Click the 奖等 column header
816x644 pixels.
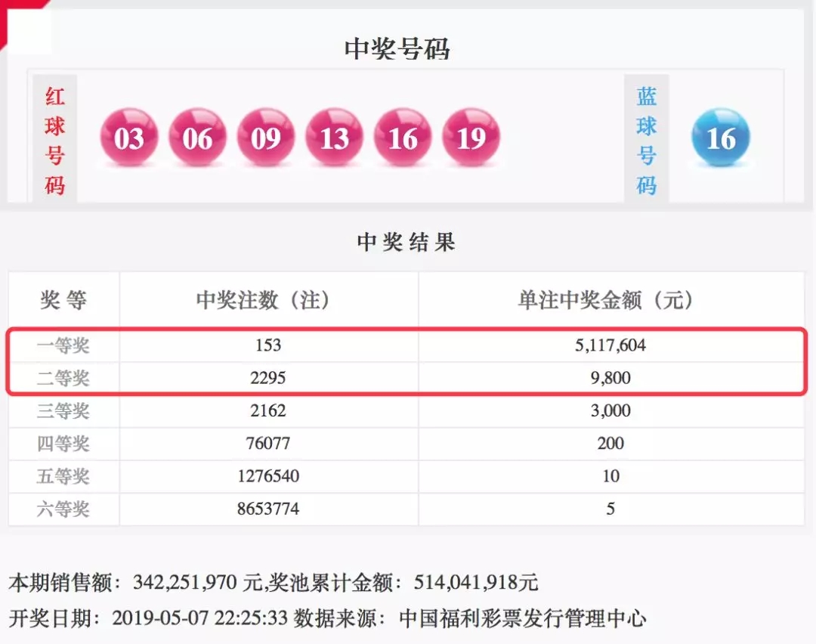pos(63,300)
